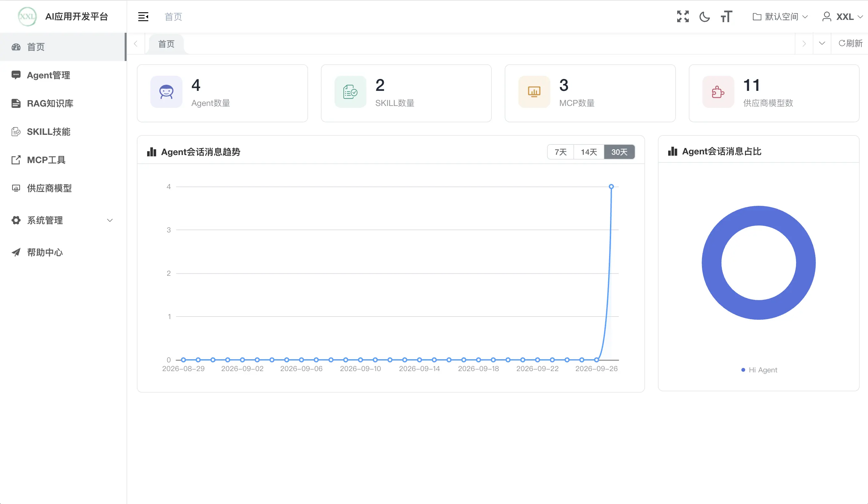Toggle dark mode with the moon icon

[704, 16]
